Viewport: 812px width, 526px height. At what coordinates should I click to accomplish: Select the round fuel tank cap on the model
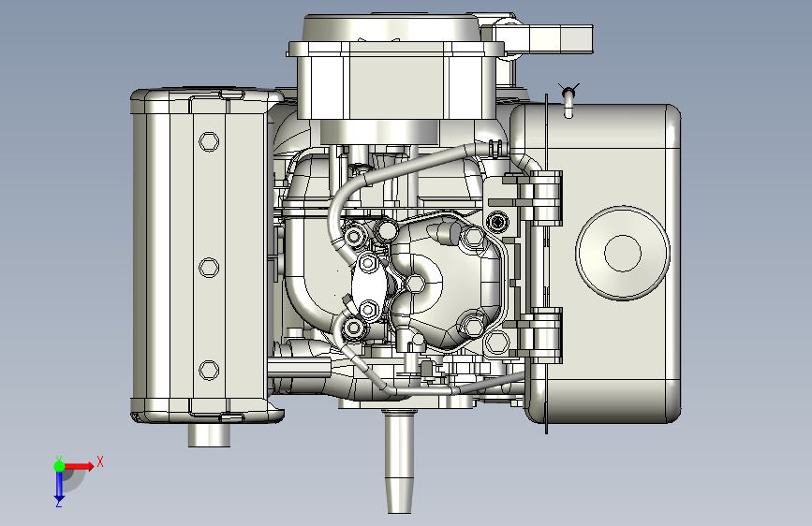coord(623,253)
